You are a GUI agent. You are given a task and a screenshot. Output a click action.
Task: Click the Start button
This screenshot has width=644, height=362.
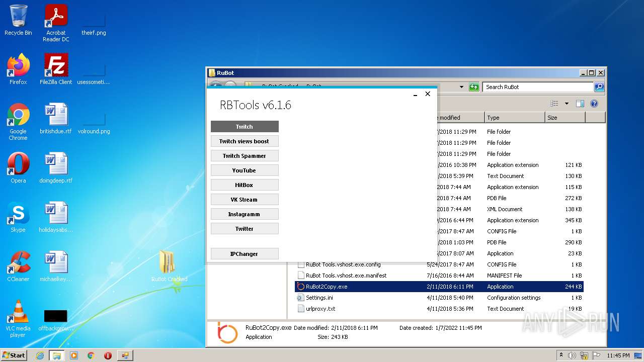tap(14, 355)
